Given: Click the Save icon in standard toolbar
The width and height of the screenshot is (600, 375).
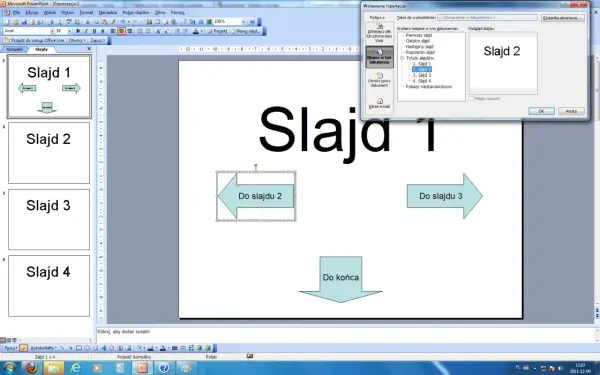Looking at the screenshot, I should click(24, 22).
